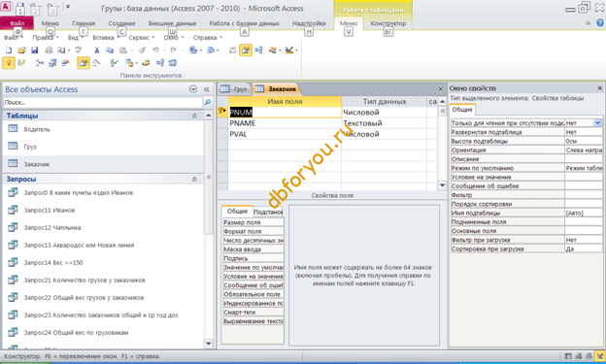Screen dimensions: 606x364
Task: Open query Запрос11 Иванов
Action: tap(50, 211)
